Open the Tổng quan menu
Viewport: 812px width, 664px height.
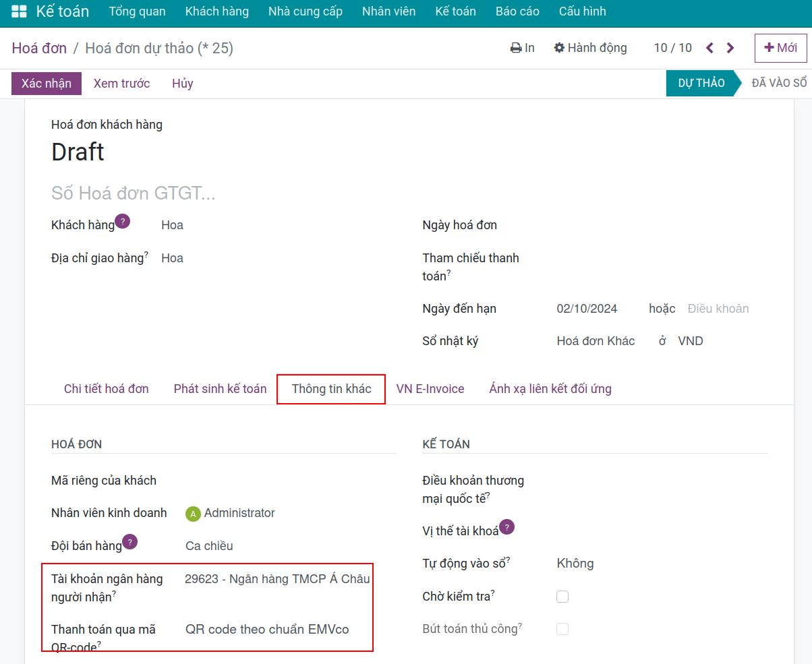click(x=137, y=11)
